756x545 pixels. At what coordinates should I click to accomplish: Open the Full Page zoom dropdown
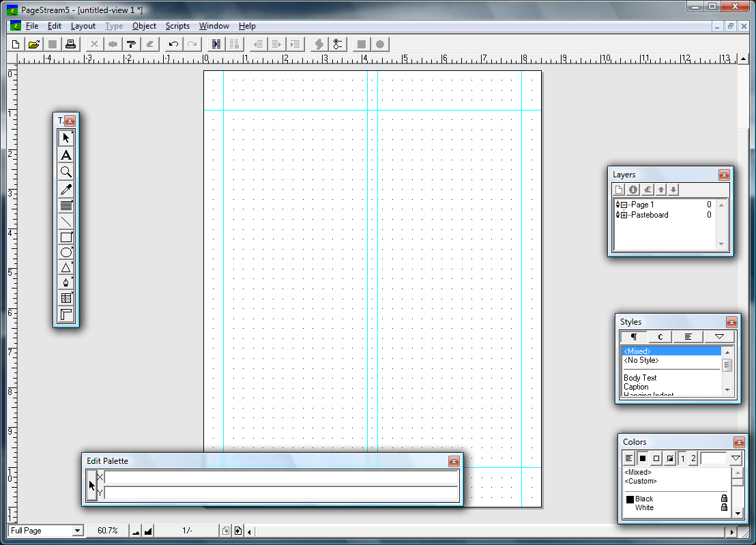(x=77, y=531)
